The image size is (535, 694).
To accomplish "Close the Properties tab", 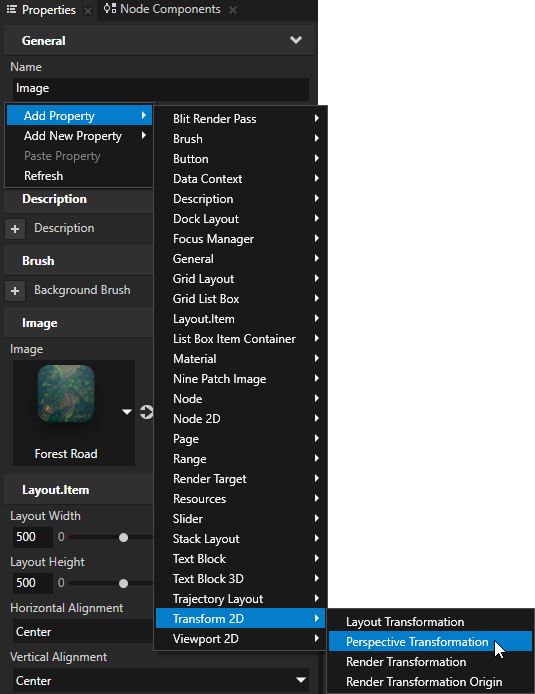I will pyautogui.click(x=88, y=11).
